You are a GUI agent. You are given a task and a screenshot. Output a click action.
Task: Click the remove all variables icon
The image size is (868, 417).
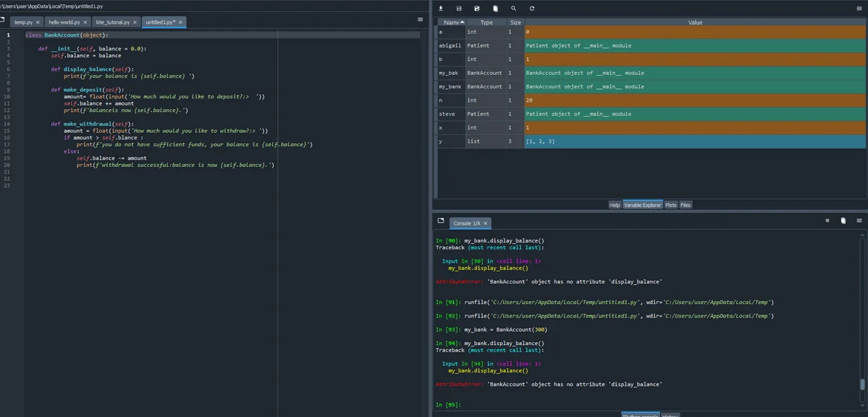click(x=496, y=8)
